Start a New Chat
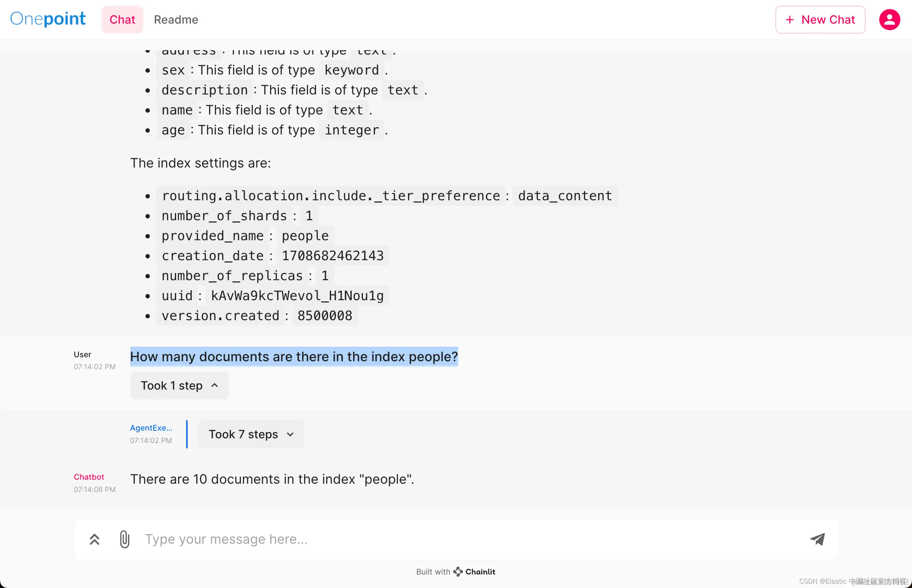 tap(820, 20)
